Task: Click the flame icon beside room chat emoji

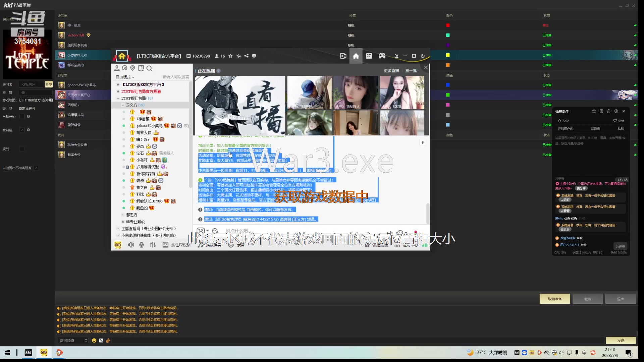Action: (108, 341)
